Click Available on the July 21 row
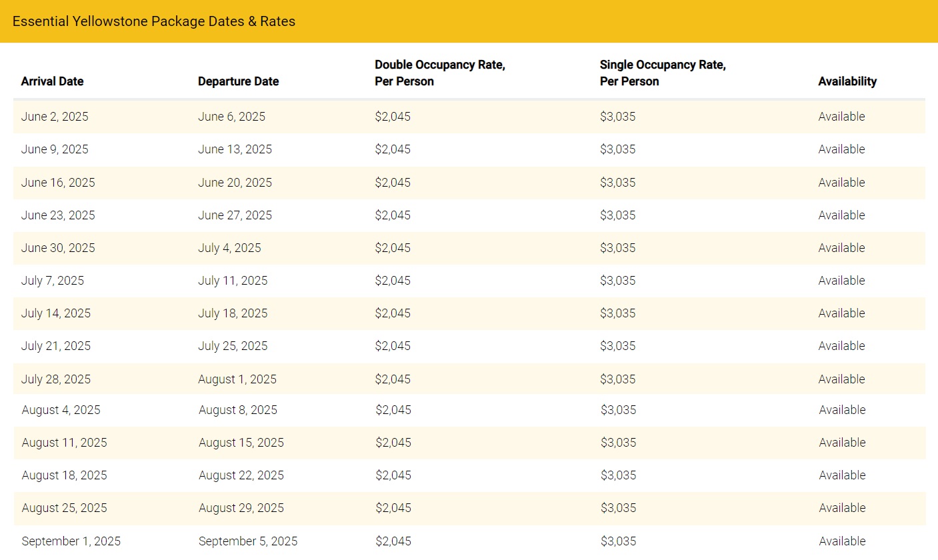 841,345
